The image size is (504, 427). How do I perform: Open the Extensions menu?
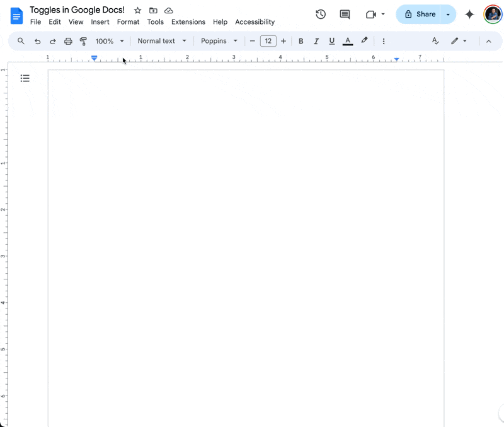tap(188, 22)
